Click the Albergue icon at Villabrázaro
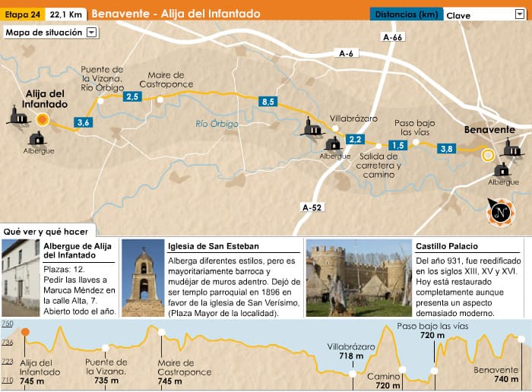 [x=333, y=144]
